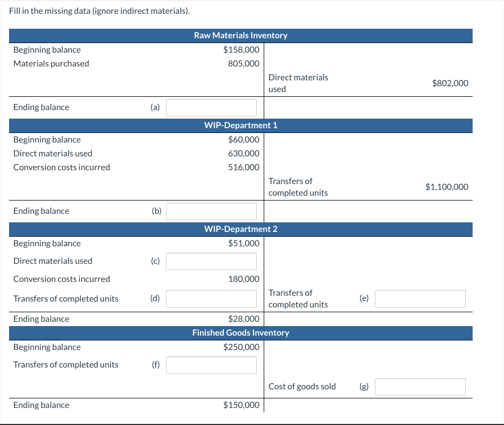The height and width of the screenshot is (425, 504).
Task: Select the WIP-Department 2 header
Action: pyautogui.click(x=241, y=229)
